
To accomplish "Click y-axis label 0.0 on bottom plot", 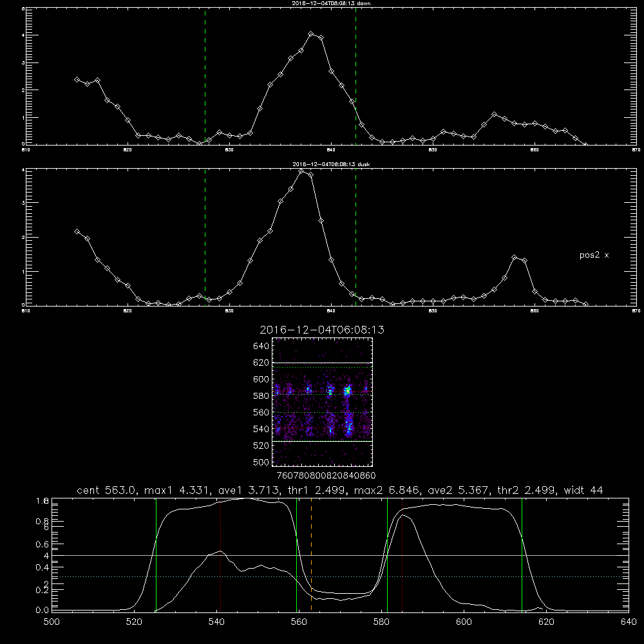I will (43, 611).
